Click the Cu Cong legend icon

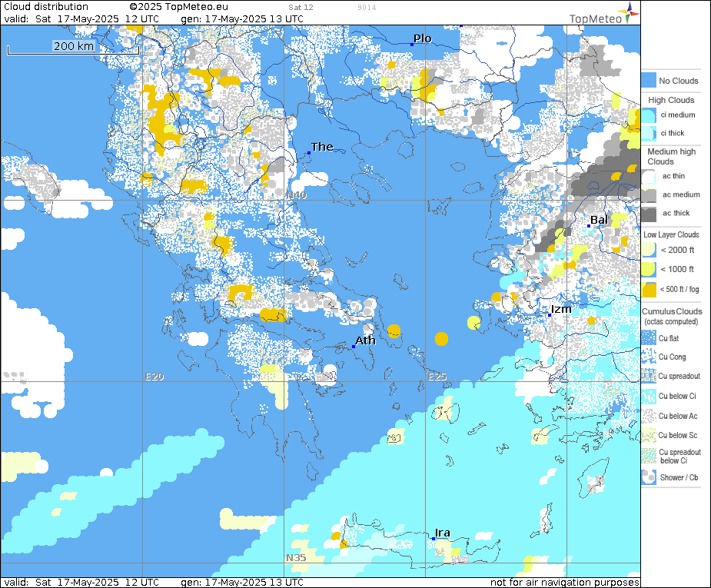[649, 357]
